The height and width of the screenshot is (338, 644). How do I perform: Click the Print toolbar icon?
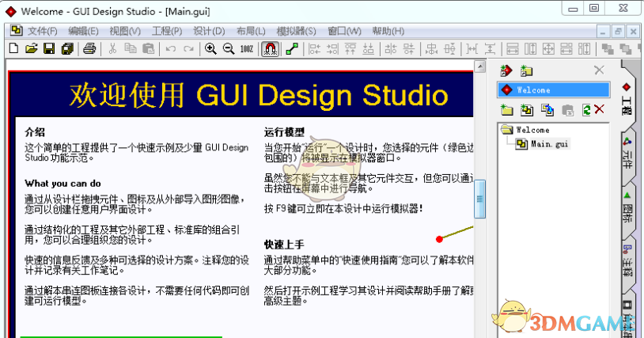pyautogui.click(x=89, y=48)
